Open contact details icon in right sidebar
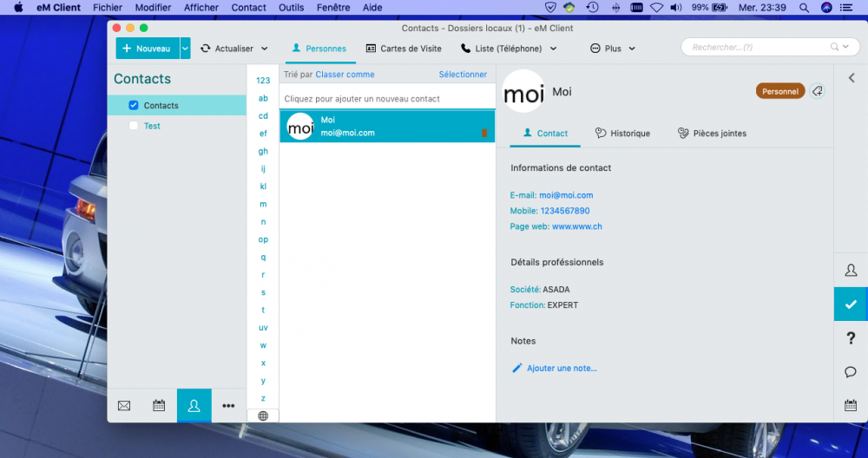Screen dimensions: 868x458 click(x=851, y=271)
